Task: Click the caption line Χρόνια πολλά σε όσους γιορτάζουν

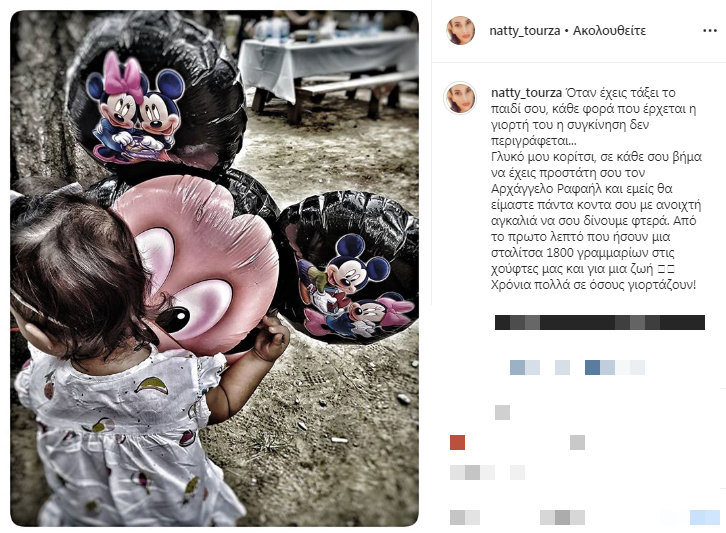Action: click(x=593, y=284)
